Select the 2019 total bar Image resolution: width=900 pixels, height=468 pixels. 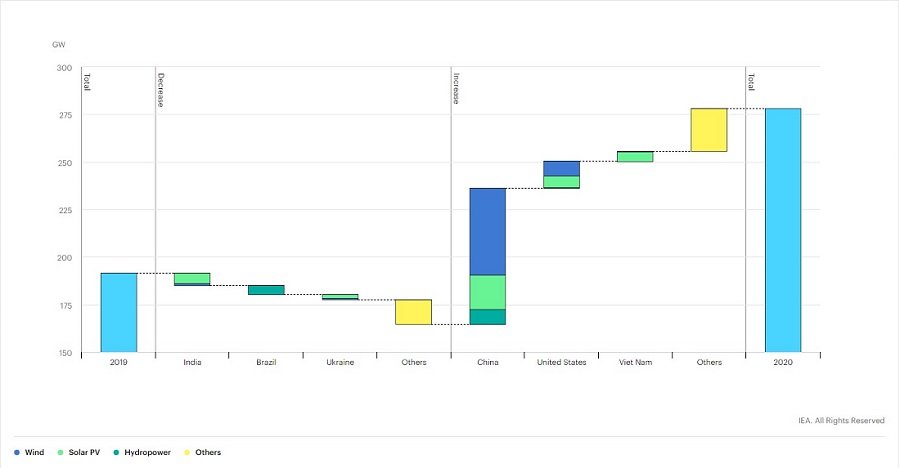(x=119, y=313)
